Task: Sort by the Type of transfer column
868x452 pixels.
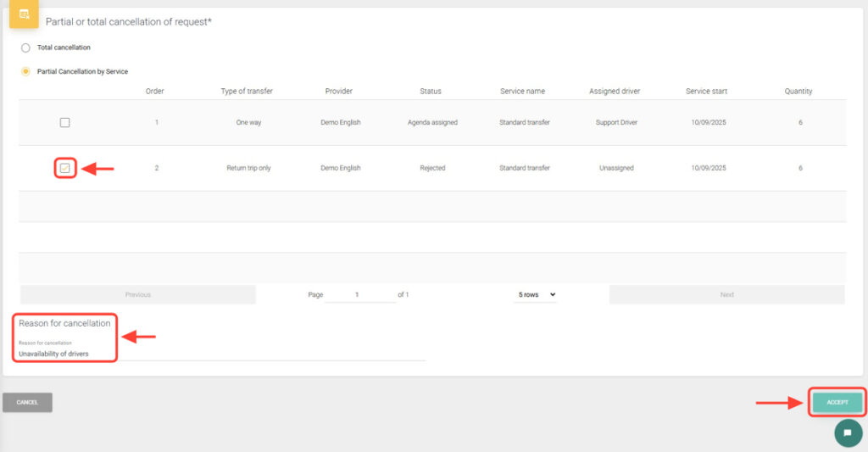Action: click(x=247, y=92)
